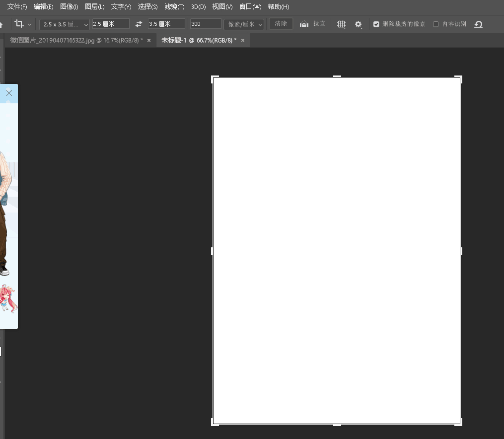This screenshot has height=439, width=504.
Task: Close the 未标题-1 document tab
Action: coord(243,41)
